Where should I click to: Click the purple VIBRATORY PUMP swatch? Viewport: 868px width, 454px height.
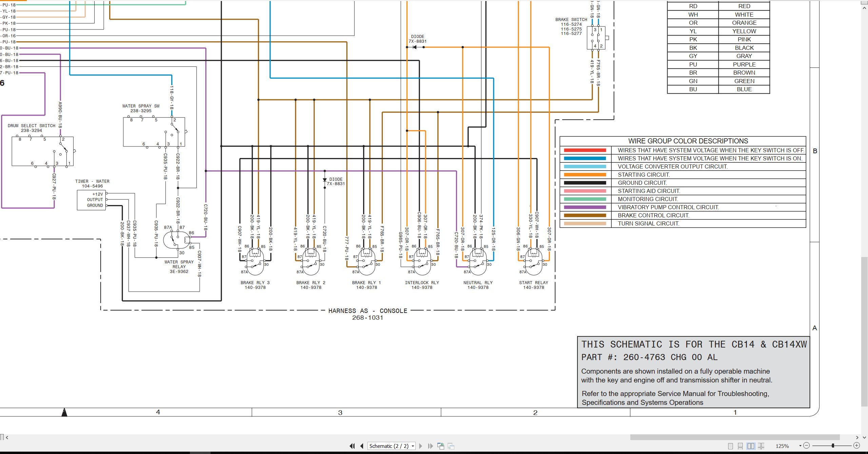point(585,207)
